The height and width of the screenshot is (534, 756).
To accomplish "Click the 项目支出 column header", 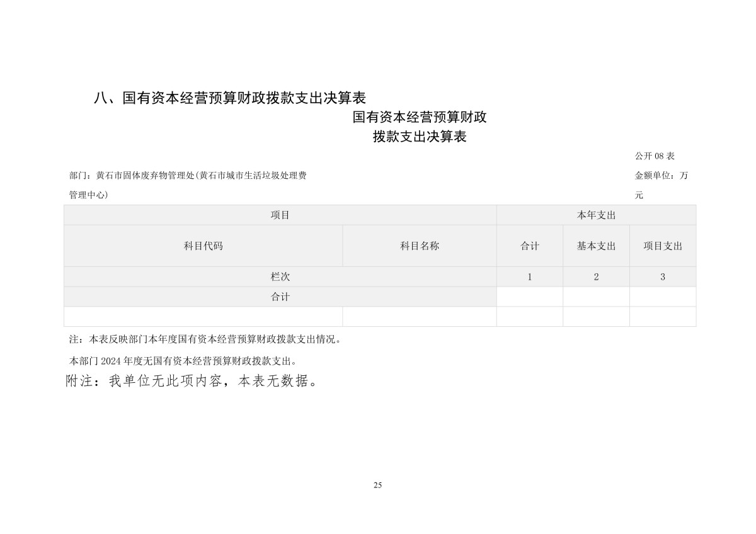I will point(663,246).
